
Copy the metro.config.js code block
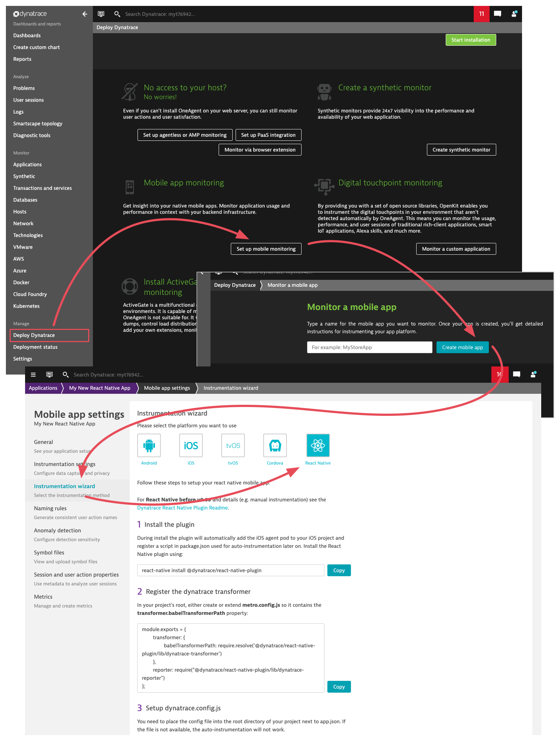click(x=339, y=687)
